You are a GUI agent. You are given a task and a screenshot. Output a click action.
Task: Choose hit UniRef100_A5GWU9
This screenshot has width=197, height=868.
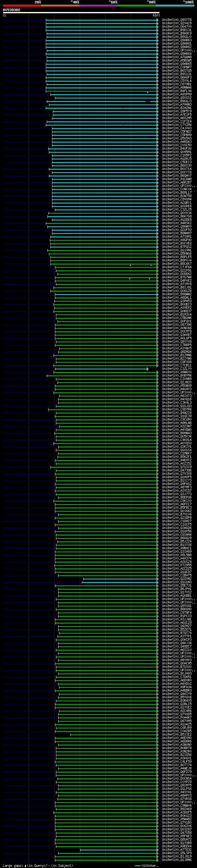click(x=177, y=386)
